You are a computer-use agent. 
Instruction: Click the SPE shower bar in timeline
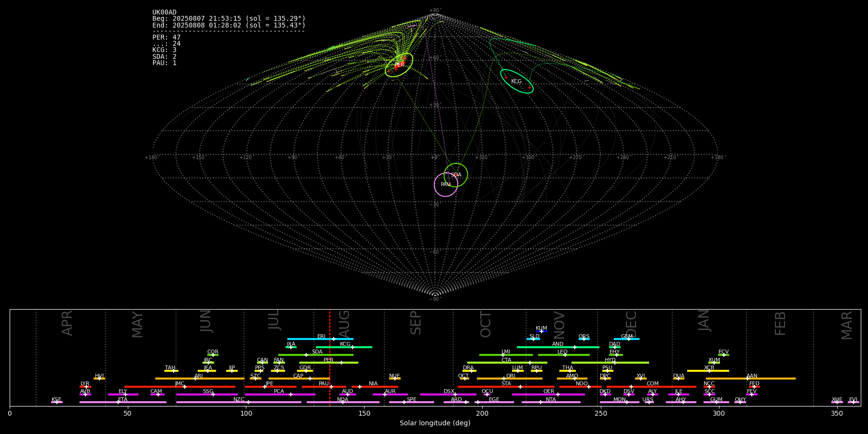coord(411,402)
